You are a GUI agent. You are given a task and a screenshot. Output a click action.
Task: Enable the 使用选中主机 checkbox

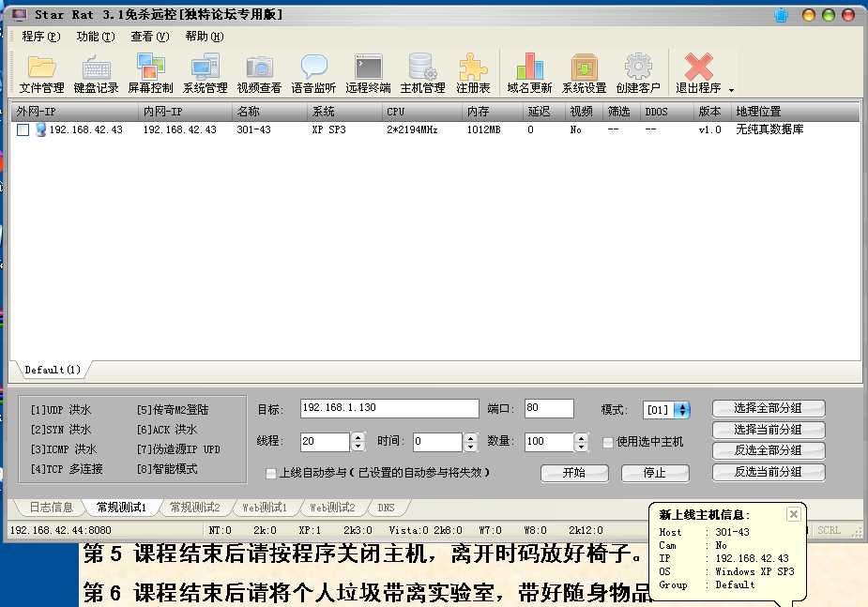coord(608,442)
